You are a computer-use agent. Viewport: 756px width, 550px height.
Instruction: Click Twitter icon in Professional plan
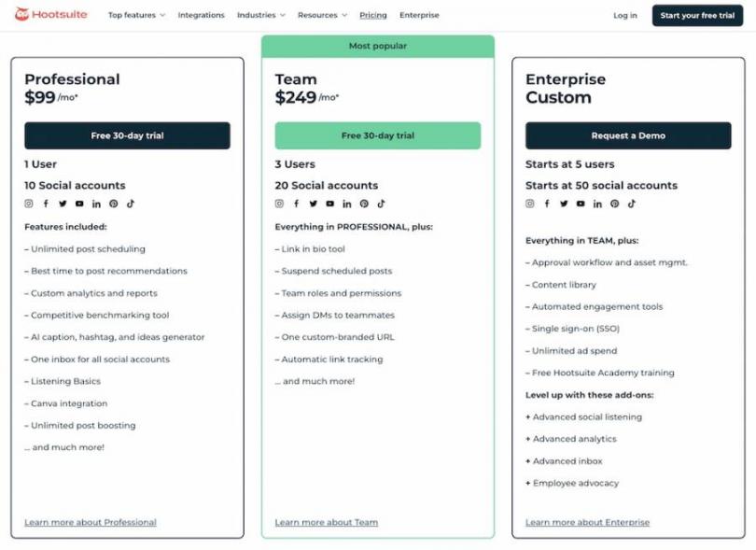click(x=63, y=204)
